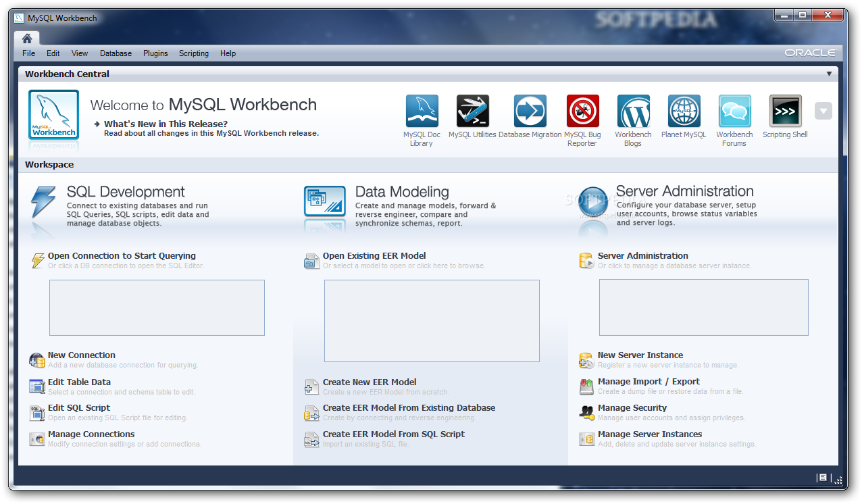Click the output panel icon in status bar
This screenshot has height=504, width=862.
point(822,478)
